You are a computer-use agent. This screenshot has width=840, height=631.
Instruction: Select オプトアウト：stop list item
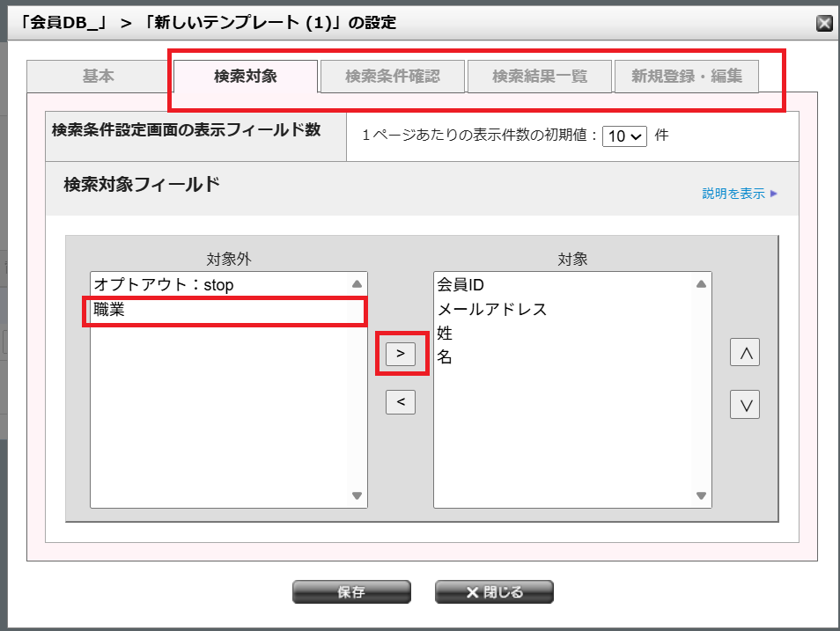(221, 285)
